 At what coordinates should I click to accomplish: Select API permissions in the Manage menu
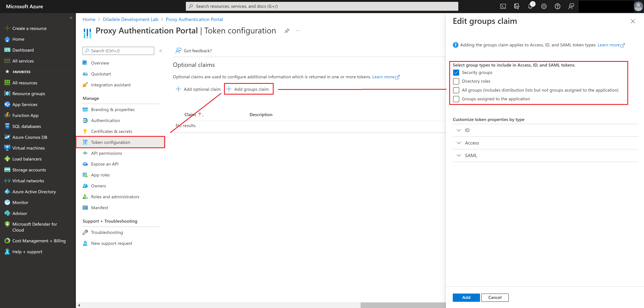(106, 153)
